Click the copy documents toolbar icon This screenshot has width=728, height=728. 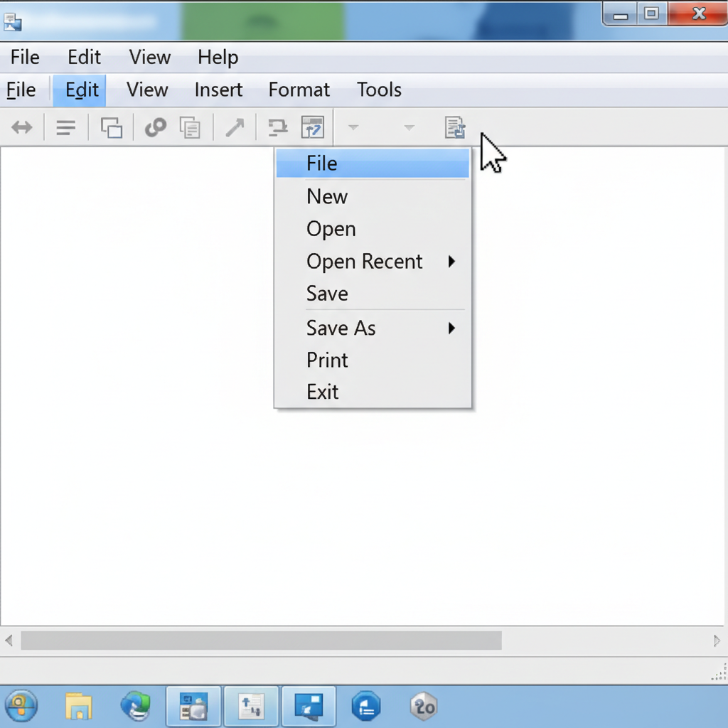[190, 128]
